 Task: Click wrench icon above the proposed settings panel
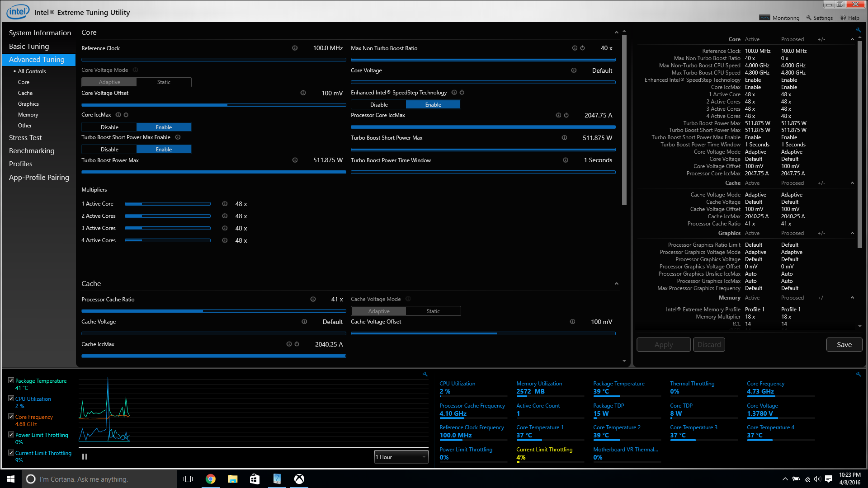(858, 30)
